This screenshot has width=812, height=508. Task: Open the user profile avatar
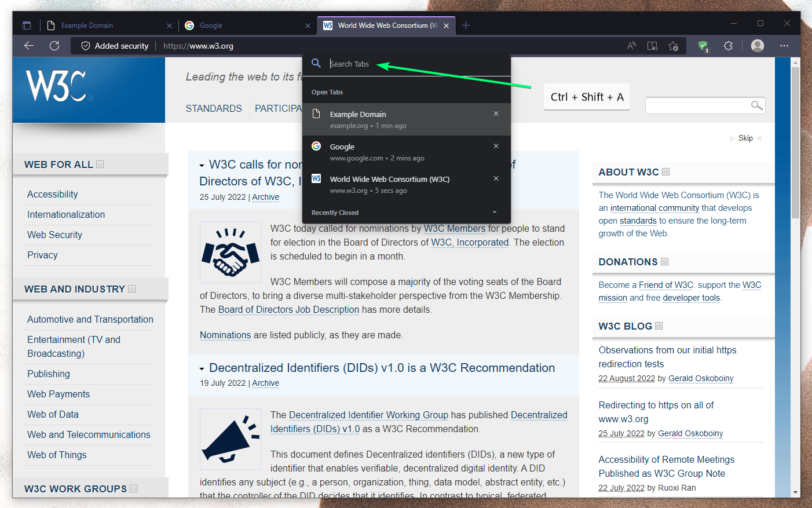pyautogui.click(x=758, y=46)
